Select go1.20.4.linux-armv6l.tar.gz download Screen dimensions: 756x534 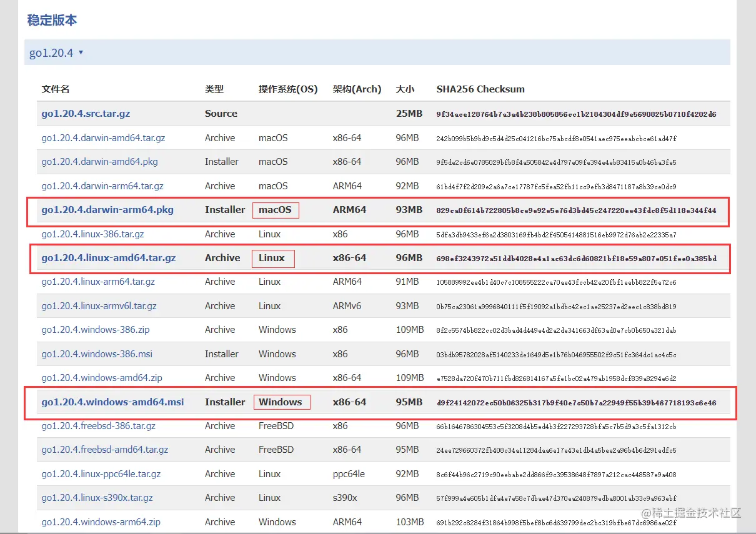tap(99, 306)
